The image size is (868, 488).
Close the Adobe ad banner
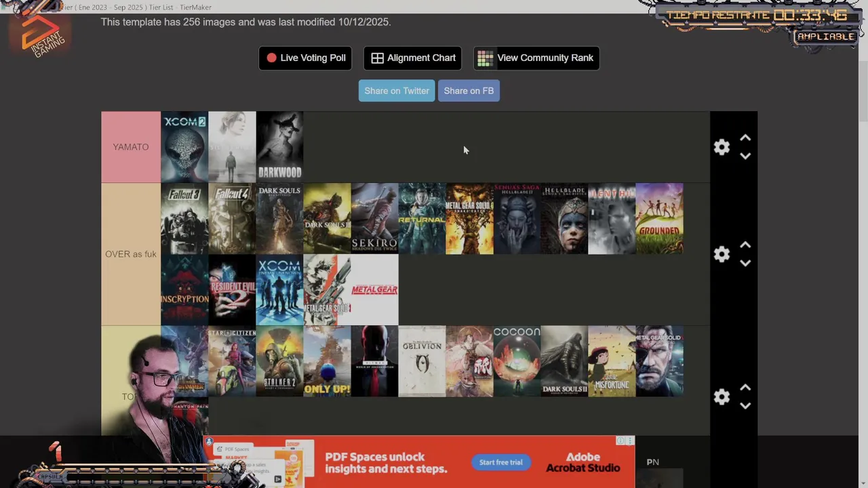point(630,441)
